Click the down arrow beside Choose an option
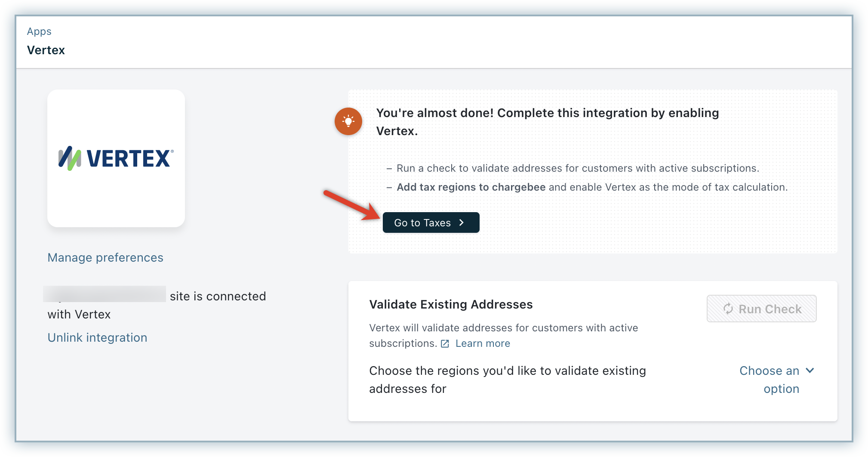 pyautogui.click(x=810, y=371)
